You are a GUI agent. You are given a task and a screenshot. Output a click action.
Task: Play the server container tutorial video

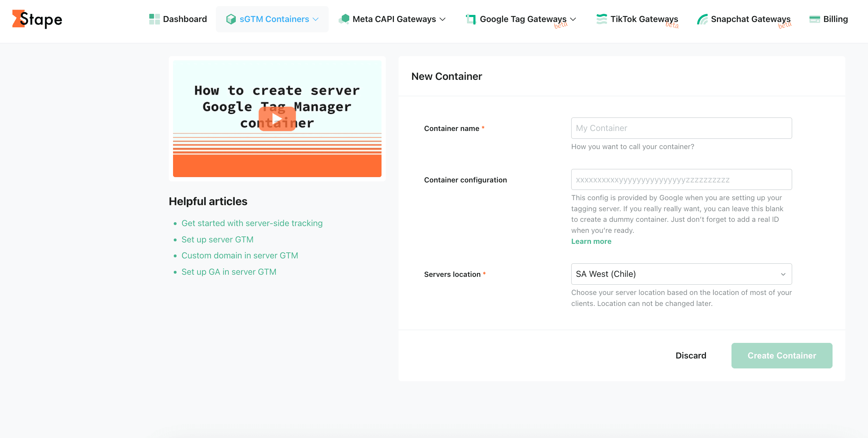[x=277, y=119]
